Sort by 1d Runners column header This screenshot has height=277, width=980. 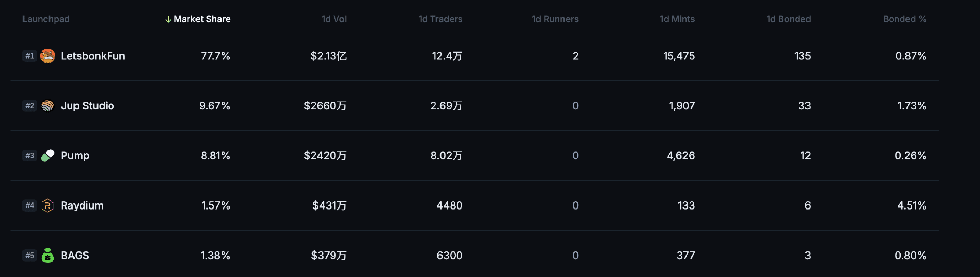pos(555,19)
